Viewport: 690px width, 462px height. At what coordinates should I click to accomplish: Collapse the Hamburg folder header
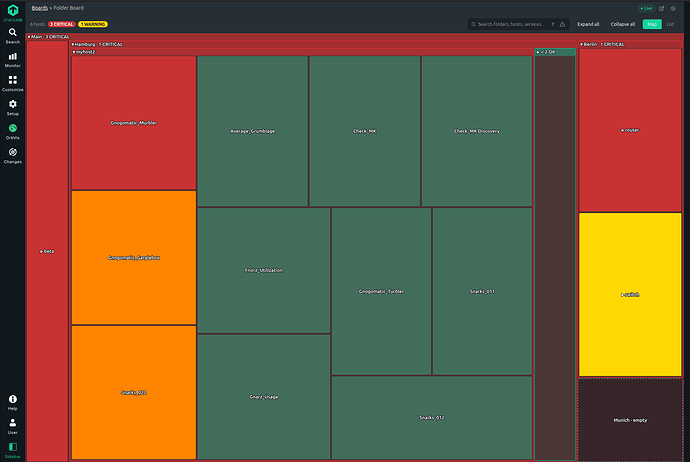pos(97,44)
